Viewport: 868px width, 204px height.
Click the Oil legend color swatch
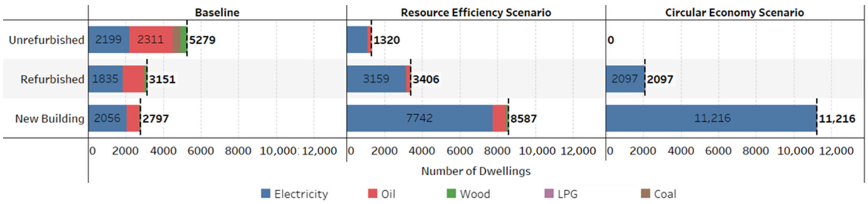coord(372,193)
